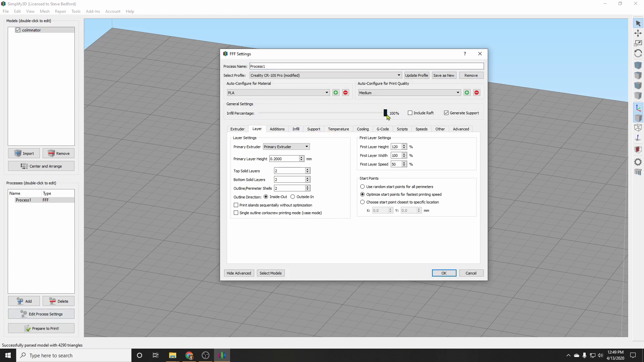Click the volume tray icon
The height and width of the screenshot is (362, 644).
click(600, 355)
